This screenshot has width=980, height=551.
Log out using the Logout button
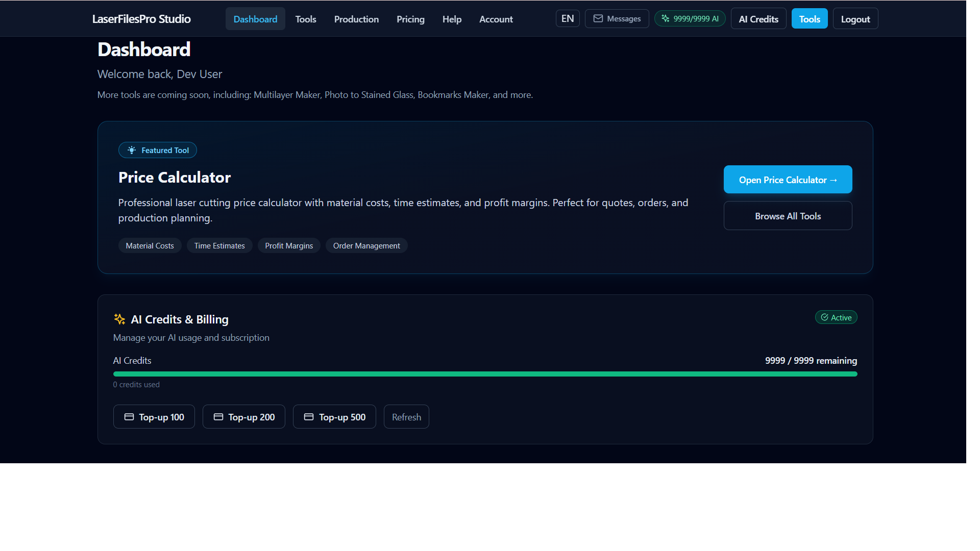click(x=855, y=19)
